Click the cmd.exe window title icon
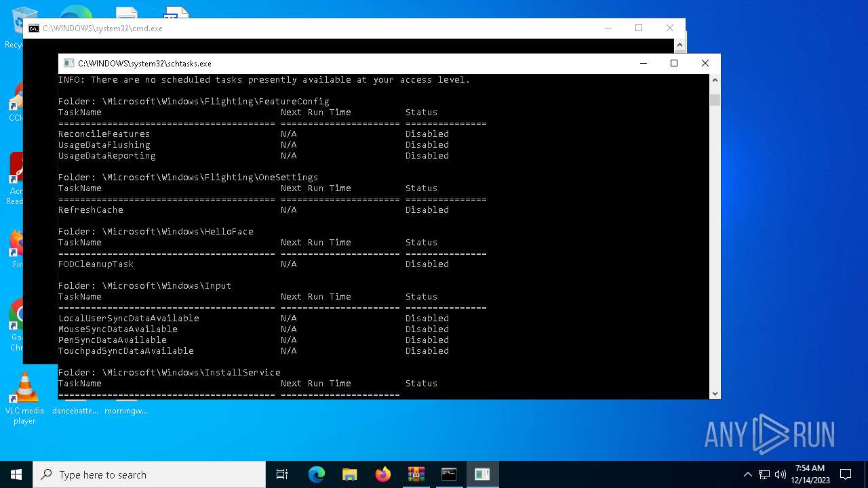Image resolution: width=868 pixels, height=488 pixels. (34, 28)
